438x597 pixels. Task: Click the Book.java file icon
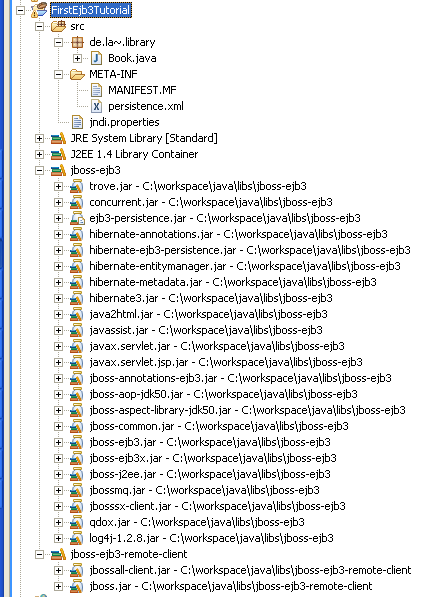[96, 58]
